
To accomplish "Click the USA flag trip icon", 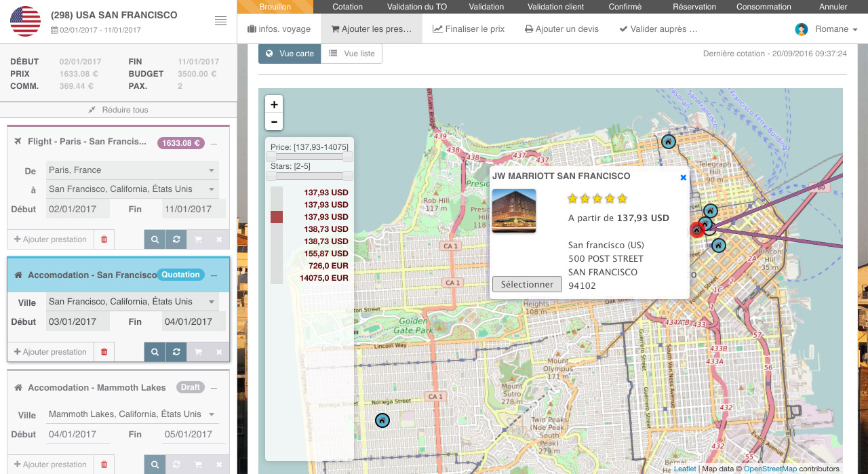I will (26, 22).
